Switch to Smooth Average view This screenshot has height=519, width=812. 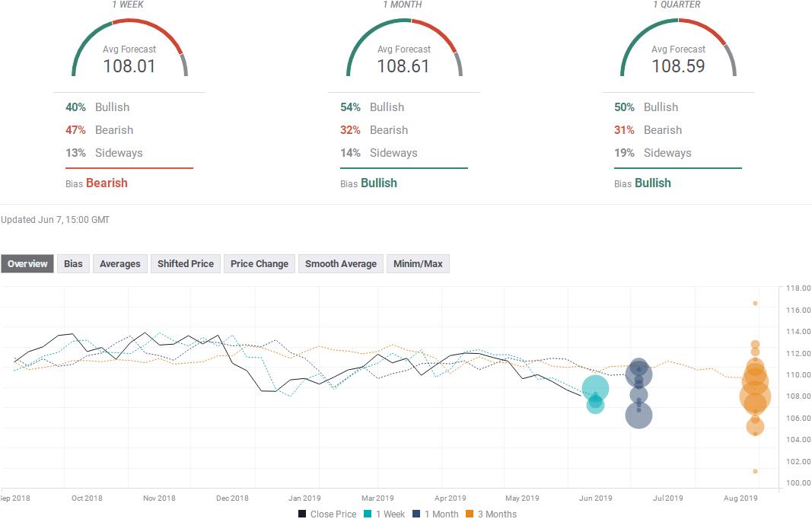point(340,264)
